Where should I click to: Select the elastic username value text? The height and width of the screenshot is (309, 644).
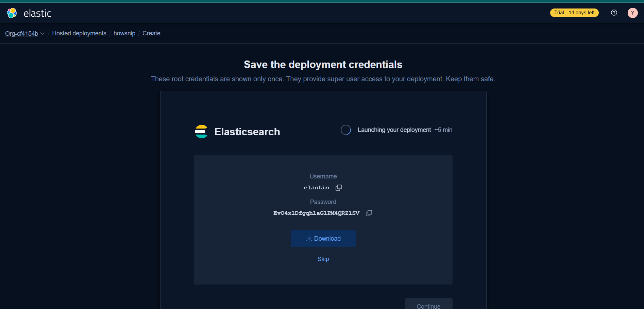click(x=316, y=188)
